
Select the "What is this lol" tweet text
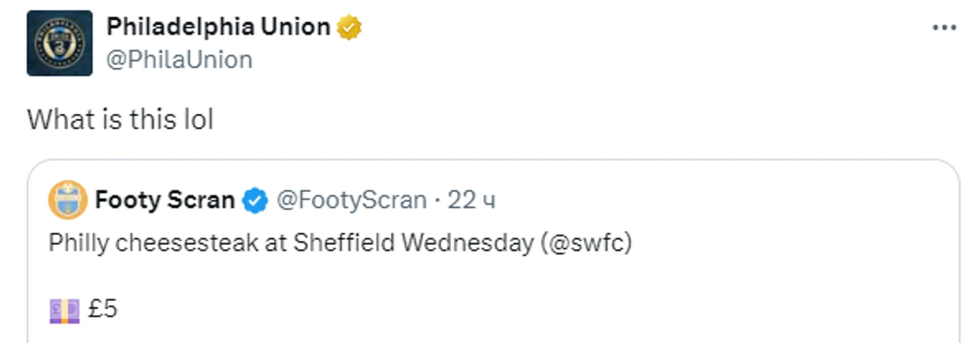point(120,119)
